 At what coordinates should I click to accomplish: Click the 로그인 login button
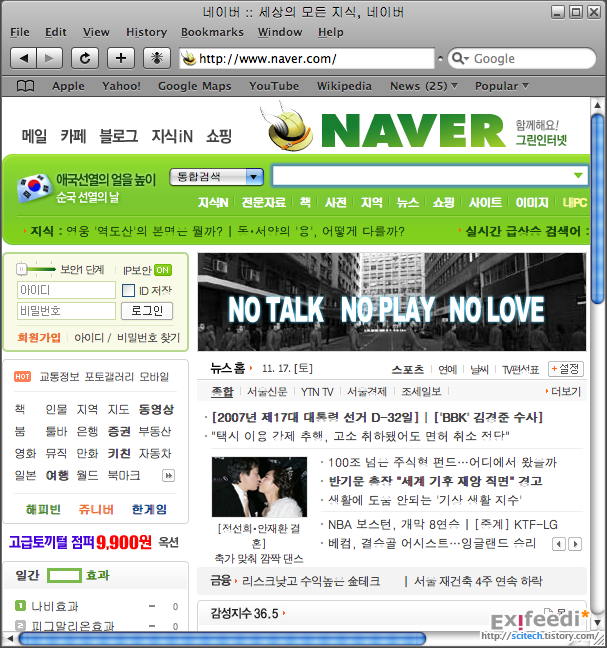tap(147, 311)
